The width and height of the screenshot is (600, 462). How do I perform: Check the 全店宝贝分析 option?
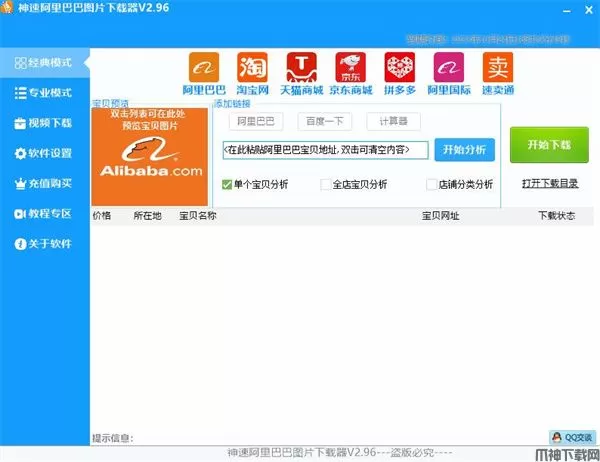click(326, 184)
